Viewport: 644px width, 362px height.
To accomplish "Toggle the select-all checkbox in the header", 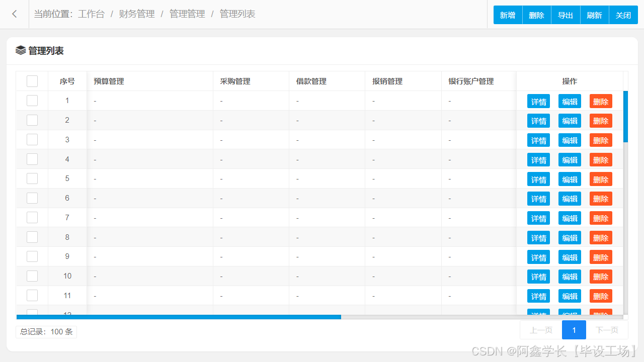I will [x=32, y=81].
